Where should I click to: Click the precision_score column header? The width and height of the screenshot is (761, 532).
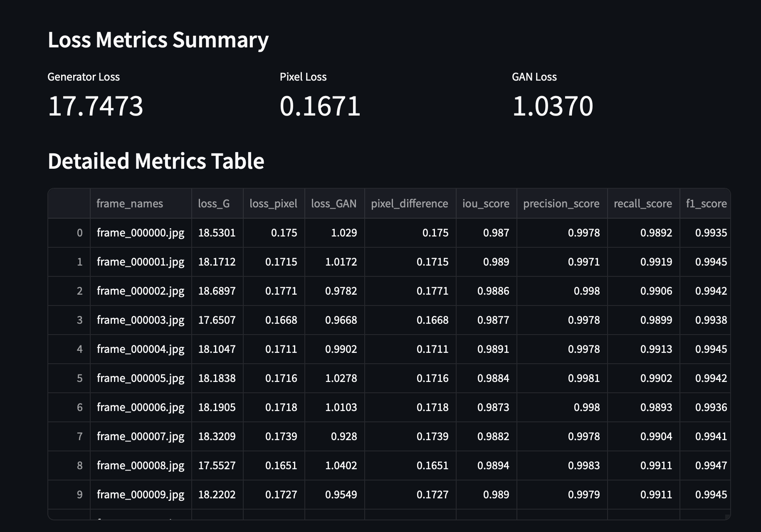click(561, 204)
